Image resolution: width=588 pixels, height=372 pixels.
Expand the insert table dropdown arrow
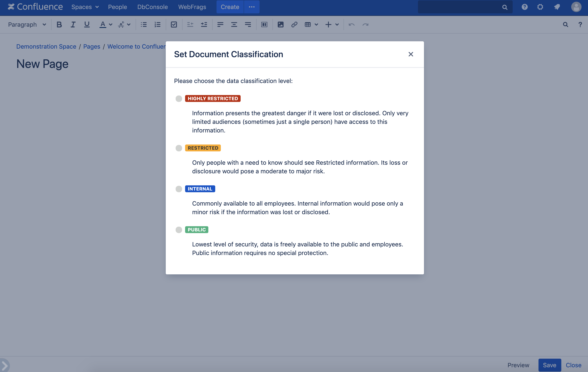316,25
